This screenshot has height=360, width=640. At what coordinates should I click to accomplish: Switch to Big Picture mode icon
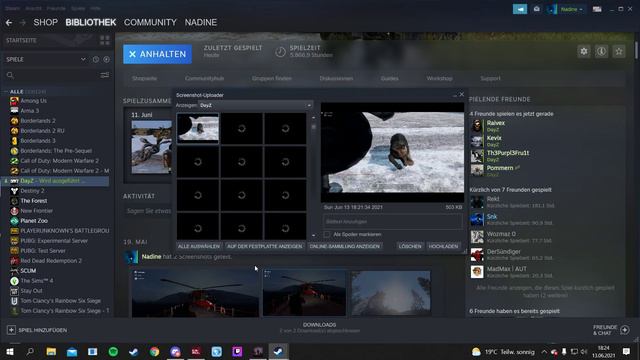click(x=597, y=9)
